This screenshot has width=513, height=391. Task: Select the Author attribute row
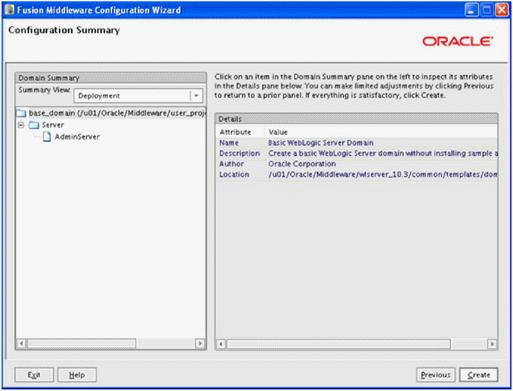(x=357, y=164)
